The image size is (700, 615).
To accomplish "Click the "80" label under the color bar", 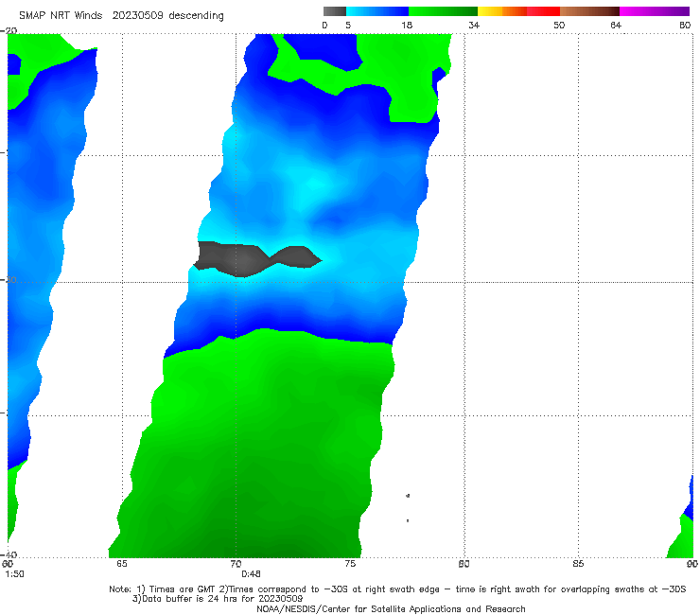I will pos(685,25).
